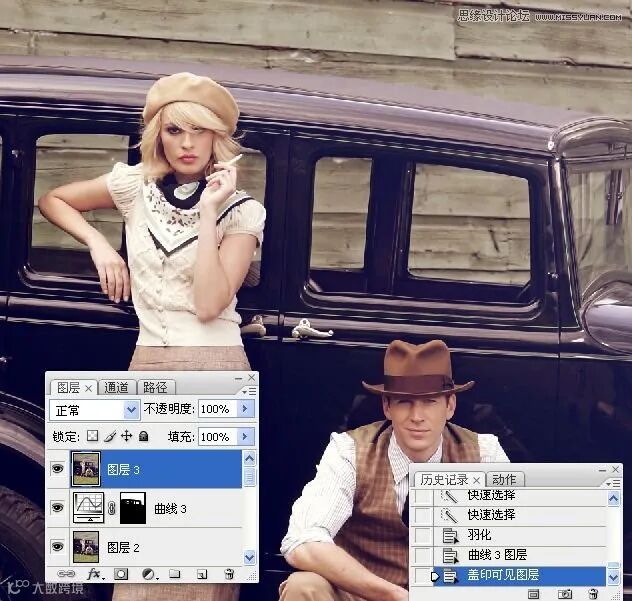This screenshot has width=632, height=601.
Task: Create a new layer with the page icon
Action: point(202,574)
